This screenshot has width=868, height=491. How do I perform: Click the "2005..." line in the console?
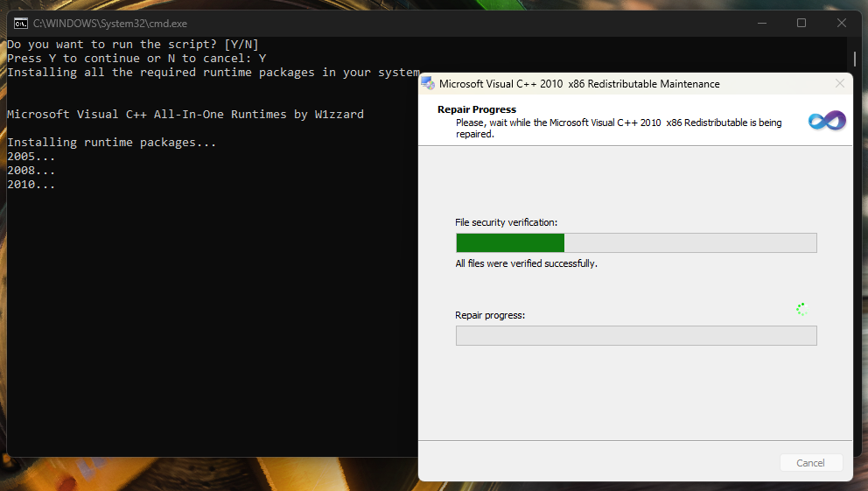point(31,157)
